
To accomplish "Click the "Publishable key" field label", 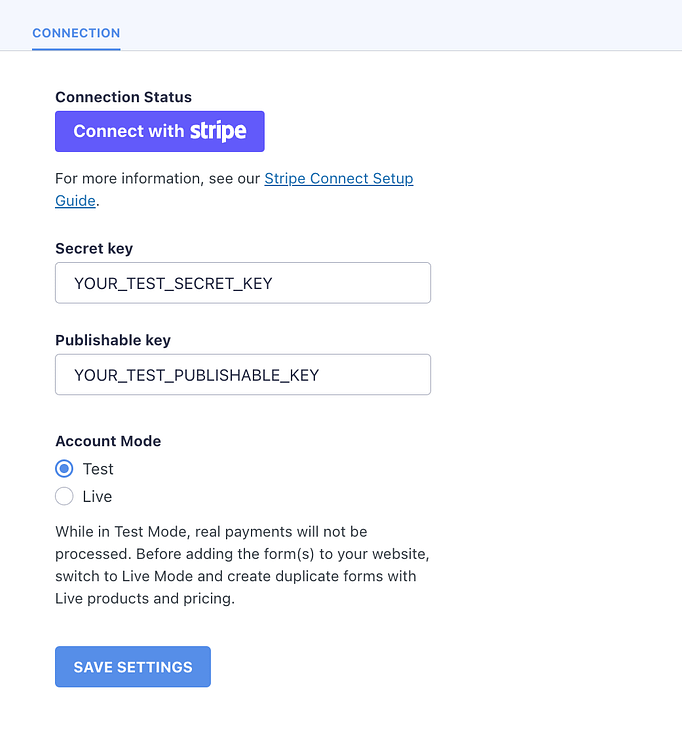I will click(113, 340).
